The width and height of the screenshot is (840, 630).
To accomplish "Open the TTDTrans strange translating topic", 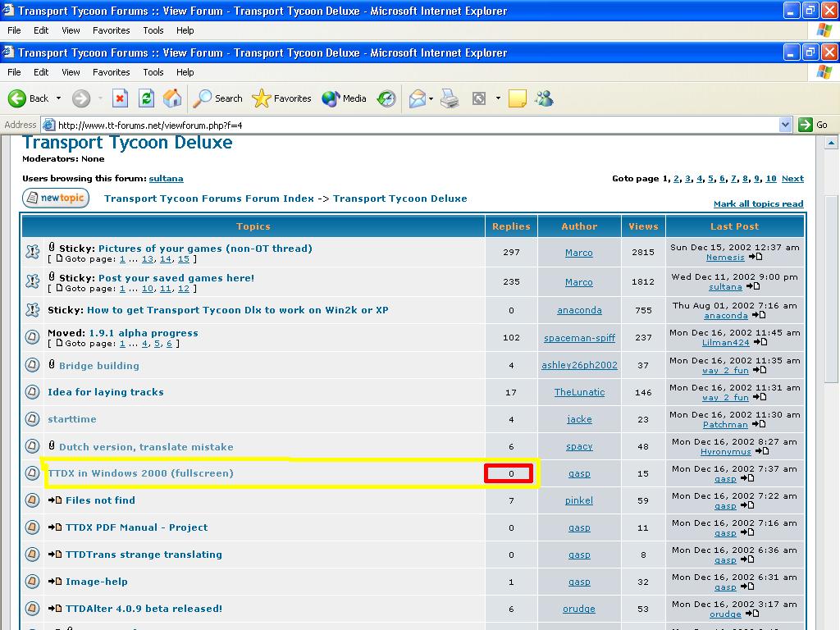I will [x=144, y=554].
